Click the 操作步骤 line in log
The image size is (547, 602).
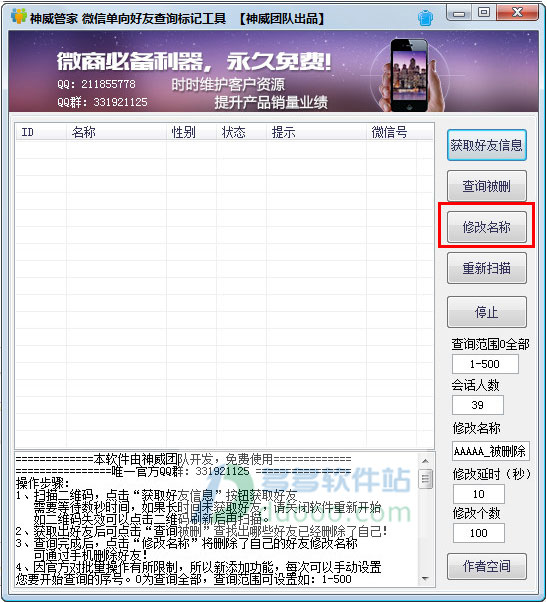(43, 483)
